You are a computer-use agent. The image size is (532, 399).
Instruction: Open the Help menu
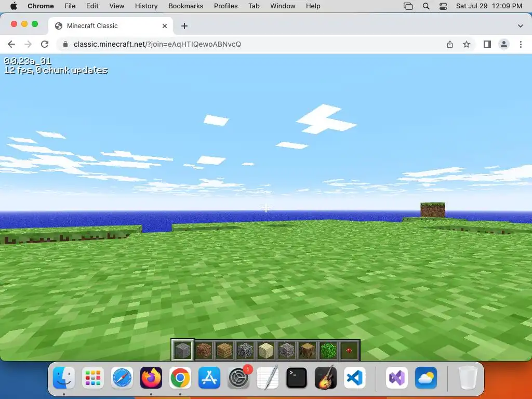[x=313, y=6]
